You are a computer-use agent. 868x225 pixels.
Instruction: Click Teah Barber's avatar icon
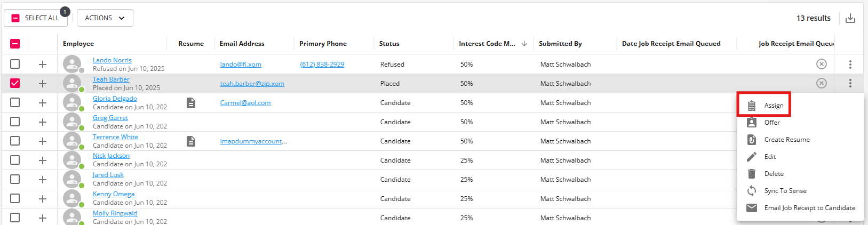[x=72, y=83]
